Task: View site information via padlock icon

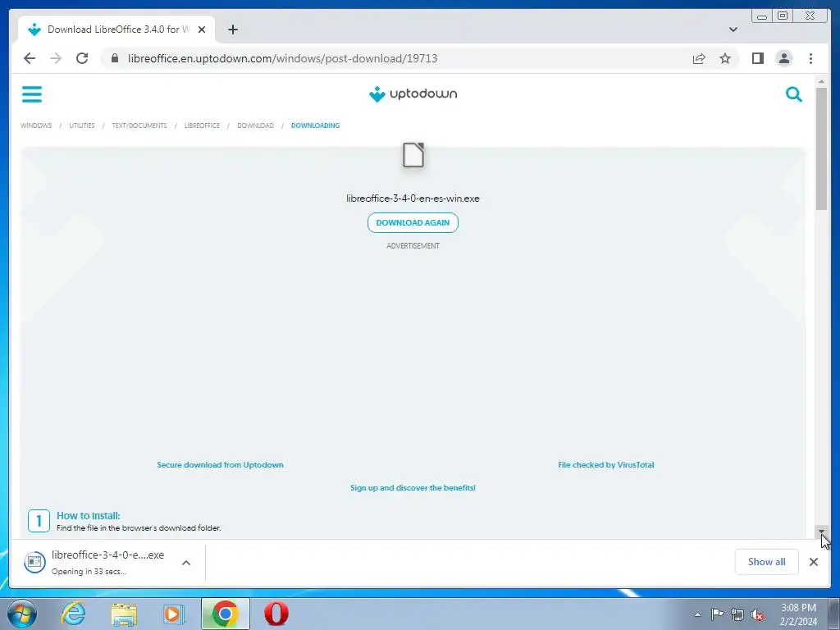Action: coord(115,58)
